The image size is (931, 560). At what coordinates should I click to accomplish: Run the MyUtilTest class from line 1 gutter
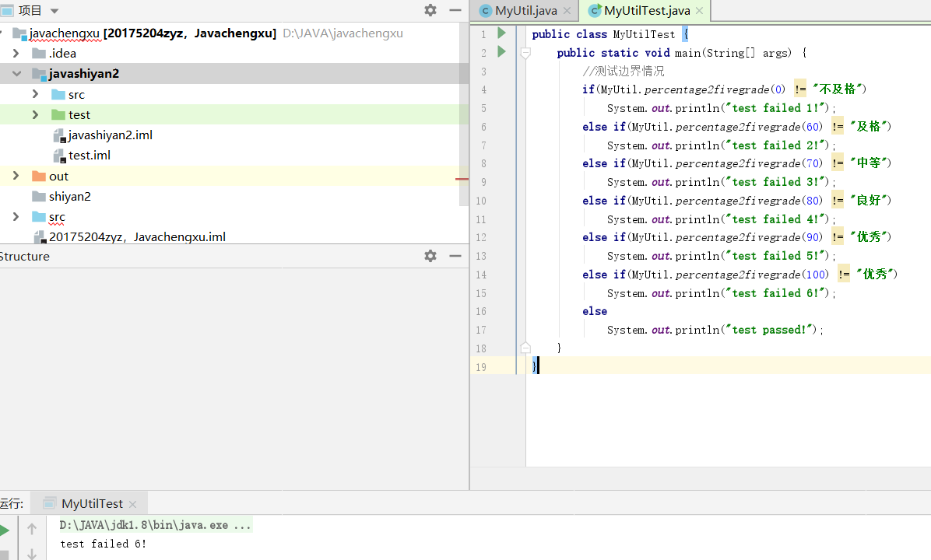[x=501, y=33]
